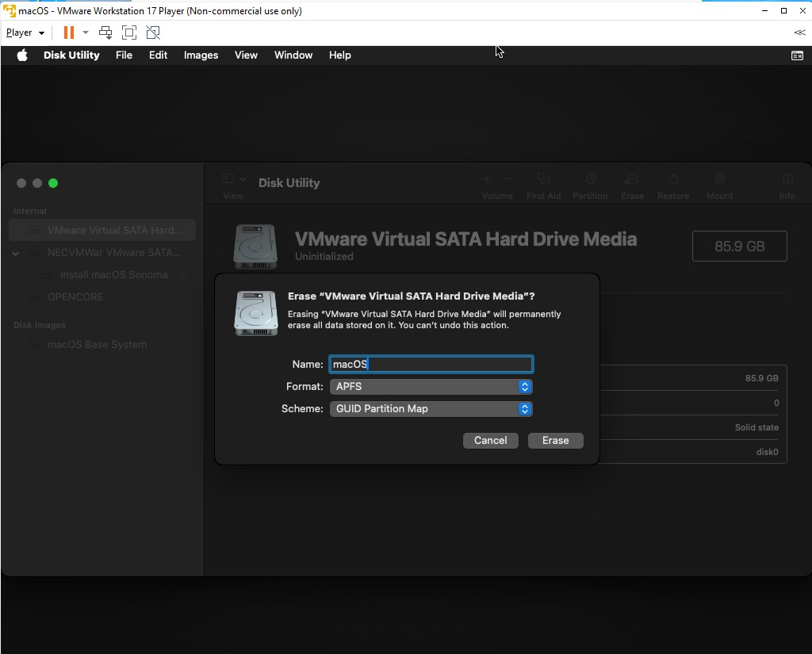Screen dimensions: 812x654
Task: Enter VMware full screen mode
Action: 129,33
